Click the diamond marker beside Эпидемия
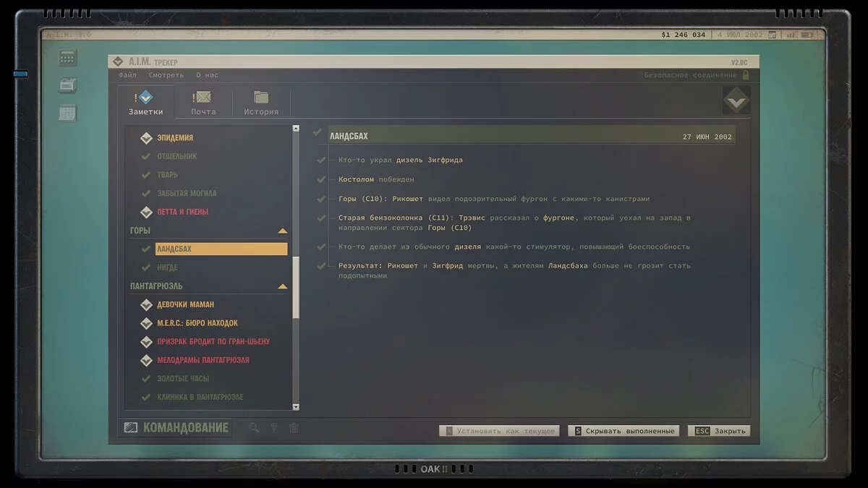The width and height of the screenshot is (868, 488). pos(146,137)
